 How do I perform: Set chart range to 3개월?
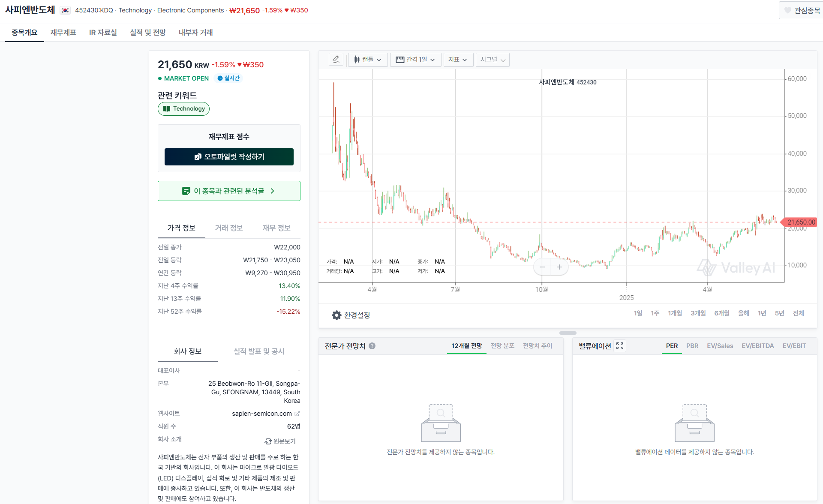click(x=698, y=313)
